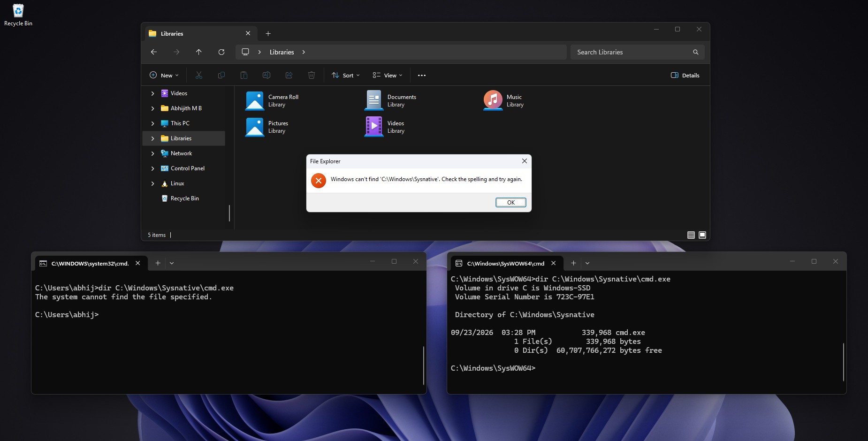Open new tab in SysWOW64 cmd window
The image size is (868, 441).
573,263
